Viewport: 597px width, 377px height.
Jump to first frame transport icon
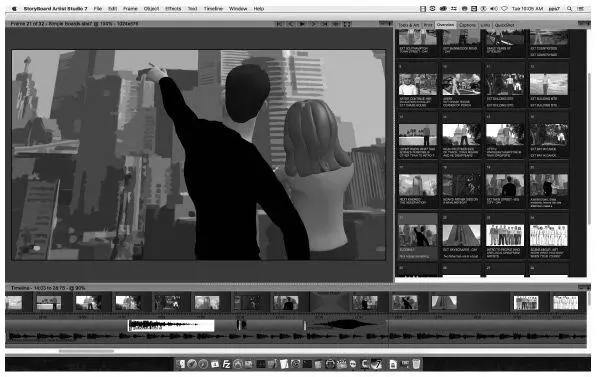coord(280,24)
